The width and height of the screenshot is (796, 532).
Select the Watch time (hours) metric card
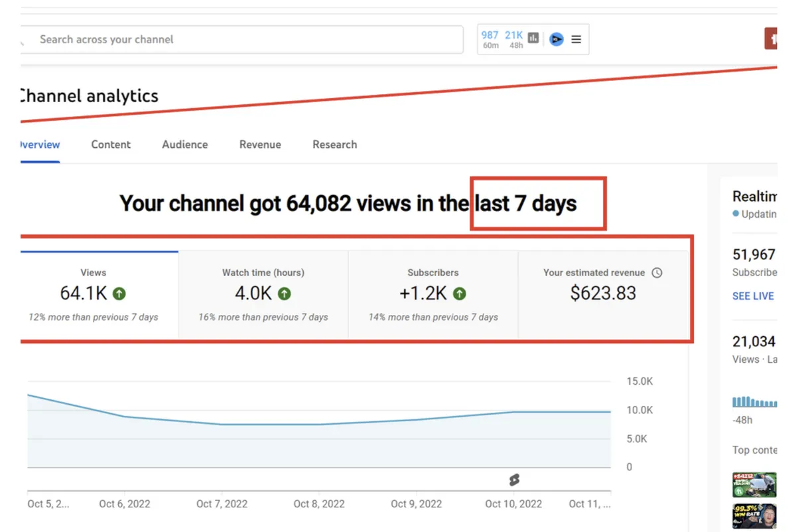263,295
